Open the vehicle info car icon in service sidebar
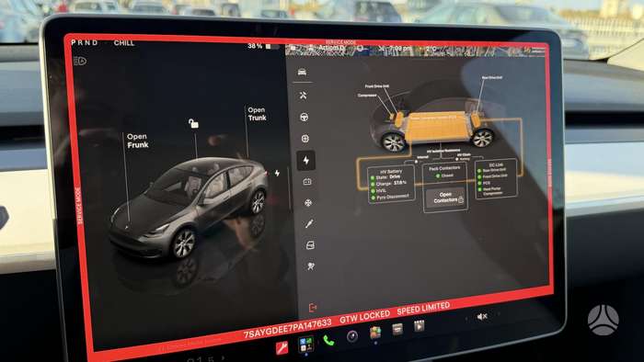Screen dimensions: 644x362 302,73
